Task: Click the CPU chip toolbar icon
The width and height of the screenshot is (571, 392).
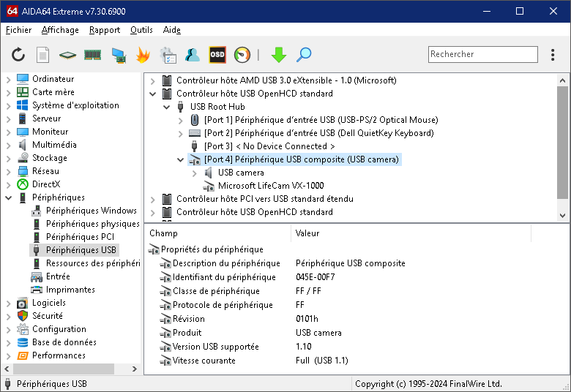Action: (x=68, y=56)
